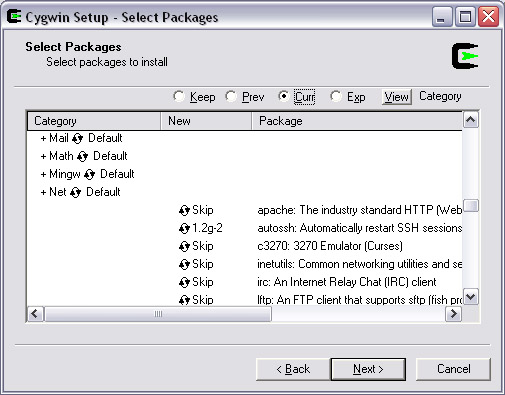
Task: Click the Category label beside View
Action: coord(440,96)
